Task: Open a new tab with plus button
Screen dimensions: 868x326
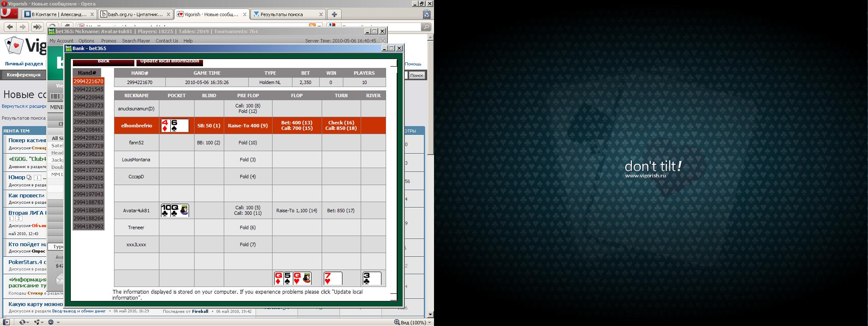Action: click(334, 14)
